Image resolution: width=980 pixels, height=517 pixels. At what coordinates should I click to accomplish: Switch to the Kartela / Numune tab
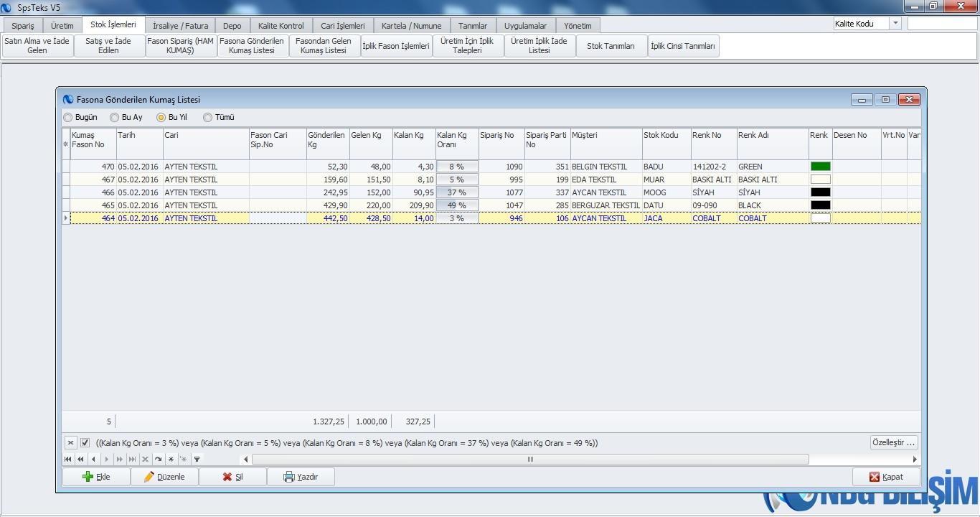(412, 26)
